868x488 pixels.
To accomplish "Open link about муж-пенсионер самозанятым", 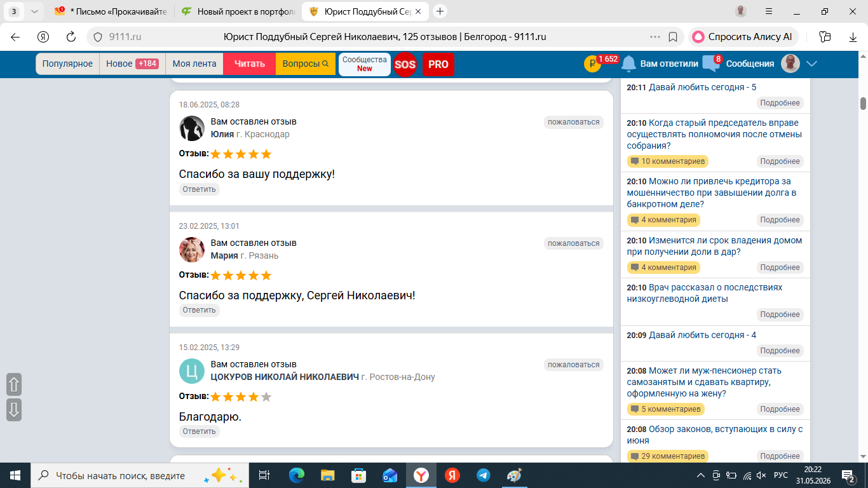I will [x=704, y=382].
